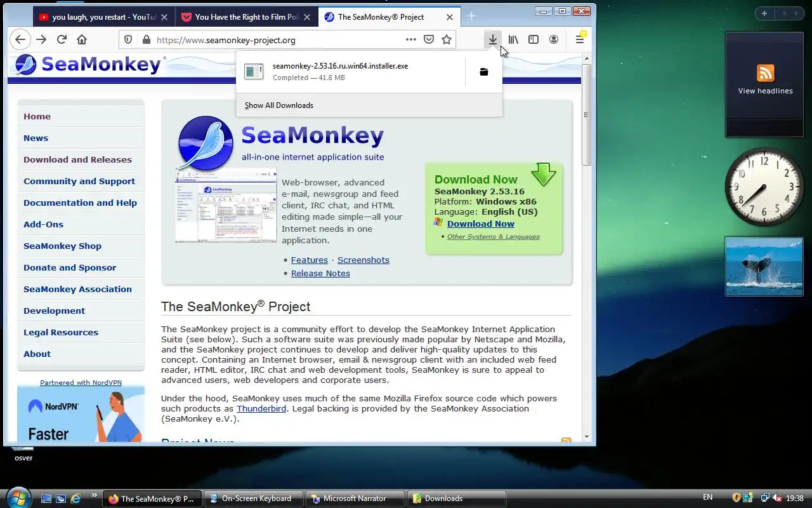Image resolution: width=812 pixels, height=508 pixels.
Task: Switch to On-Screen Keyboard taskbar button
Action: 255,498
